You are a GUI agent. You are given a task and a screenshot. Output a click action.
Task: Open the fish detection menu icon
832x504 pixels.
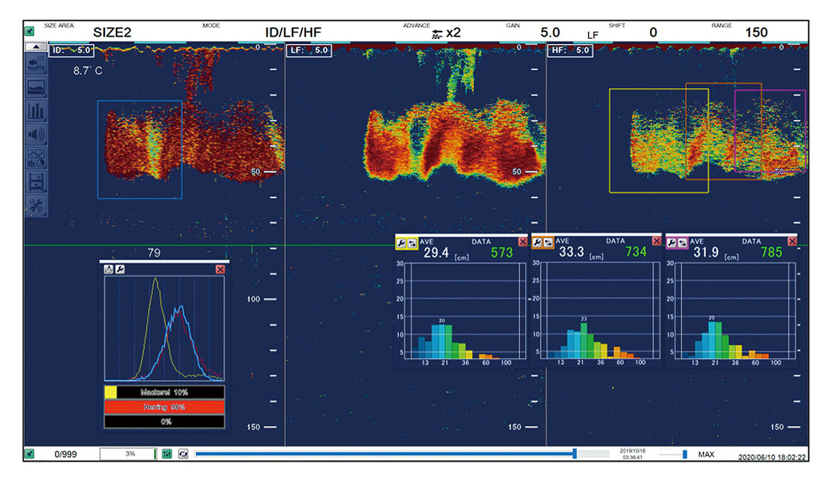click(x=35, y=64)
